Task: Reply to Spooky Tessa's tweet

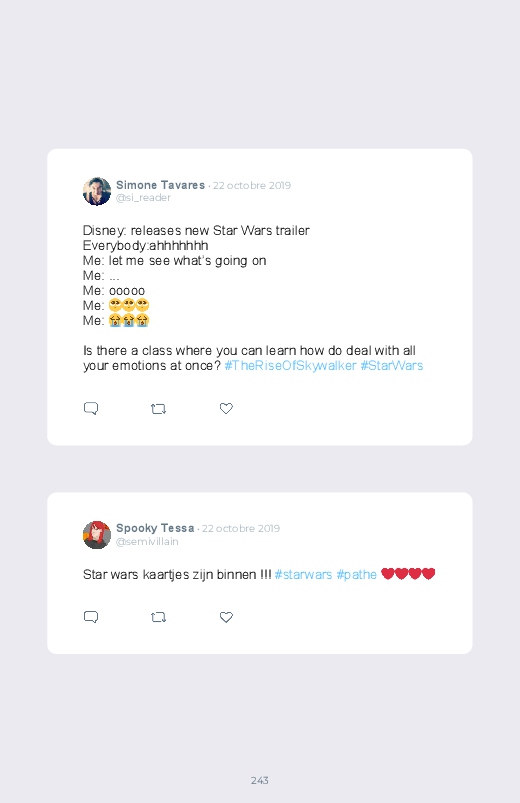Action: coord(91,617)
